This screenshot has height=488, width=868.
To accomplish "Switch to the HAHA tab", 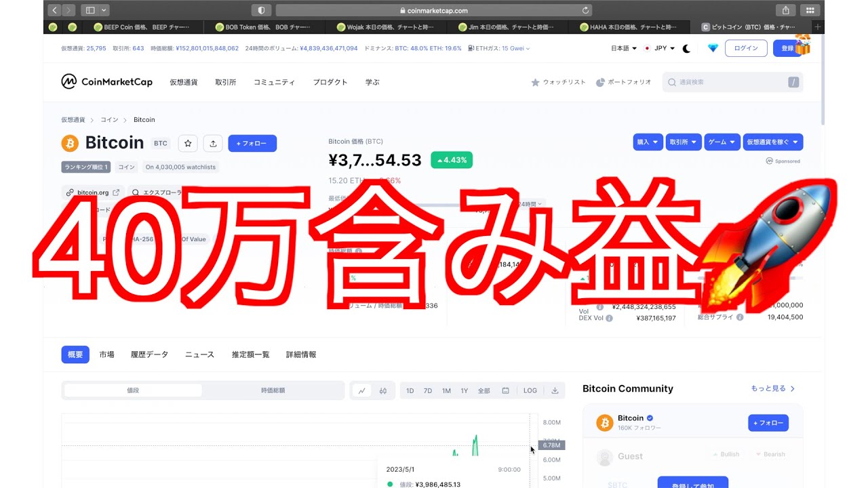I will click(628, 27).
